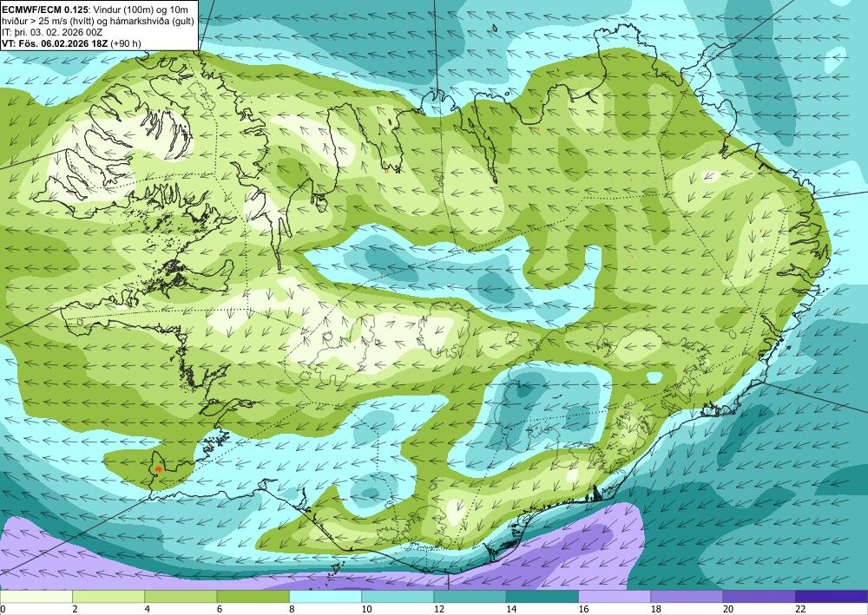This screenshot has width=868, height=615.
Task: Click the legend scale label "18"
Action: [x=656, y=609]
